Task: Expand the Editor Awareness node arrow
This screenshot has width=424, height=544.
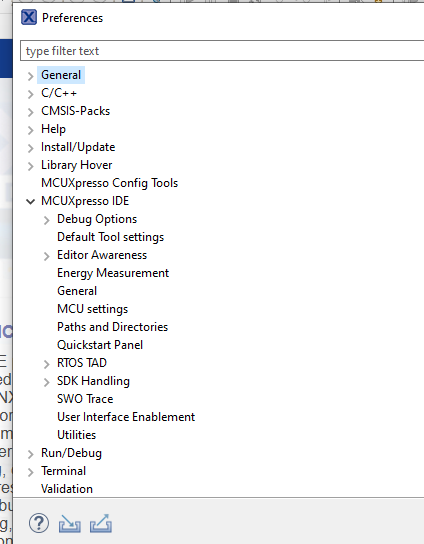Action: [x=46, y=256]
